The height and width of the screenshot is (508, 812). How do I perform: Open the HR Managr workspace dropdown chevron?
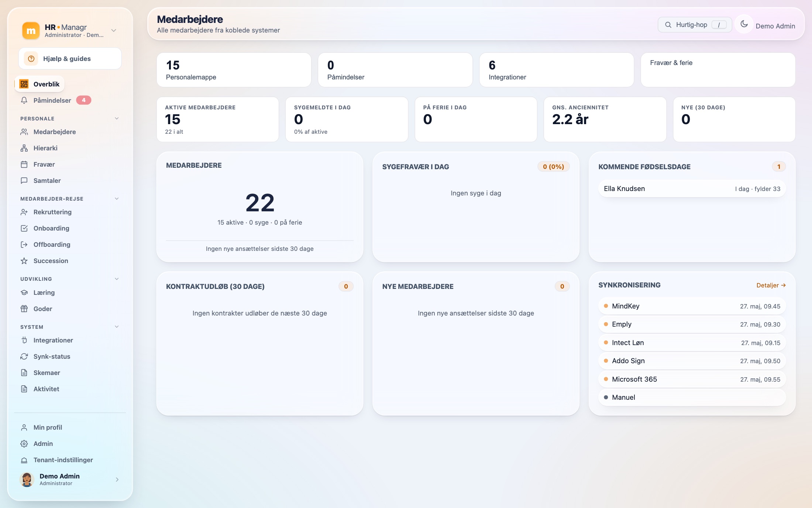coord(114,30)
